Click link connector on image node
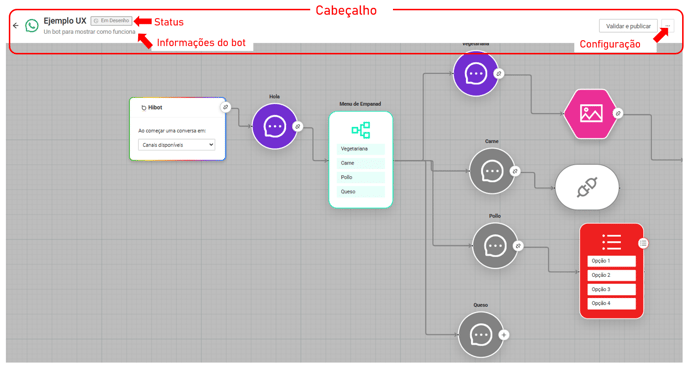This screenshot has height=366, width=688. point(618,114)
